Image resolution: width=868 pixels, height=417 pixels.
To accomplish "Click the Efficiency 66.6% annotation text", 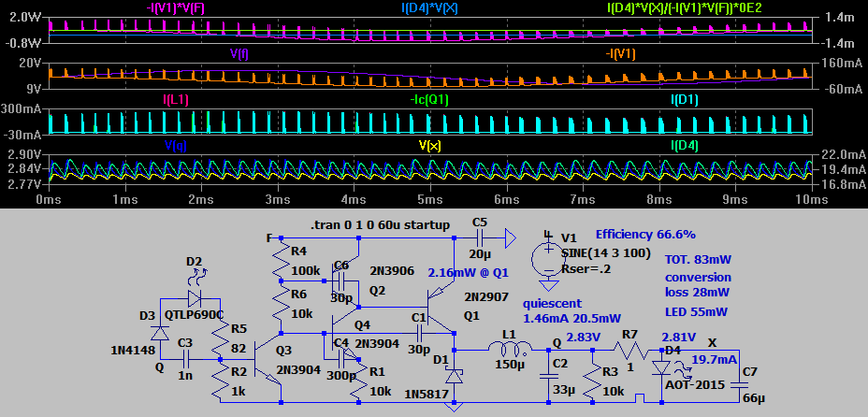I will (x=645, y=235).
